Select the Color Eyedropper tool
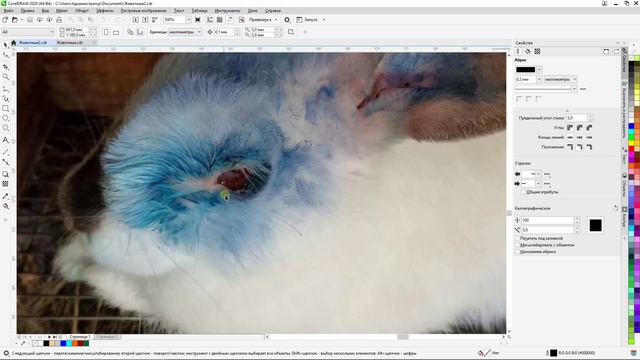 [x=5, y=196]
